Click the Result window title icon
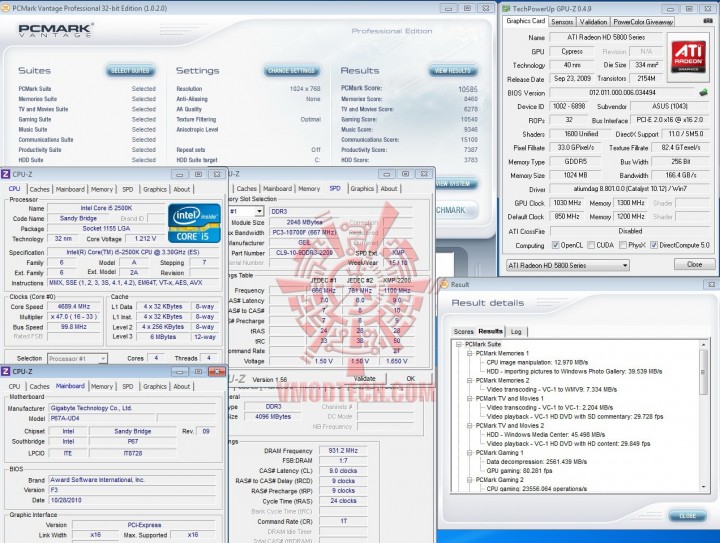The width and height of the screenshot is (720, 543). point(444,285)
